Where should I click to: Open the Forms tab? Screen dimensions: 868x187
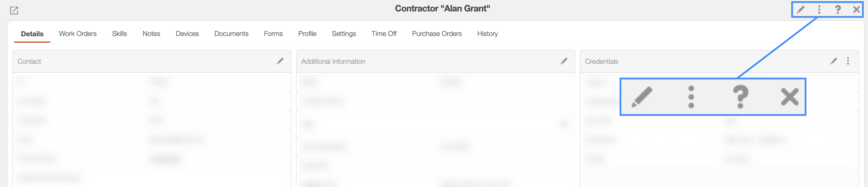pyautogui.click(x=273, y=34)
